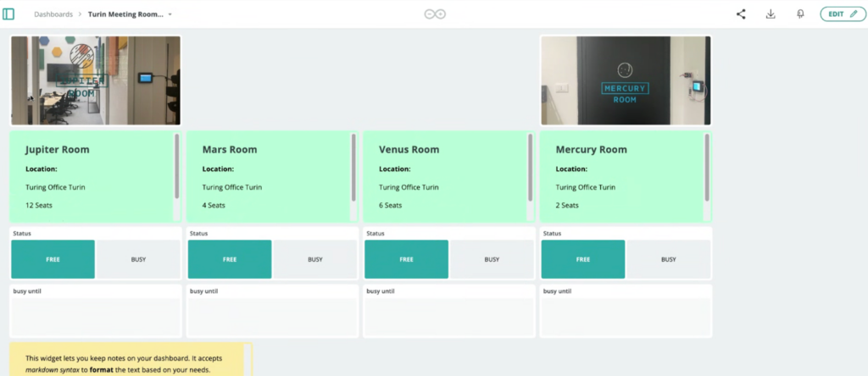Set Mars Room status to FREE
This screenshot has width=868, height=376.
click(230, 259)
